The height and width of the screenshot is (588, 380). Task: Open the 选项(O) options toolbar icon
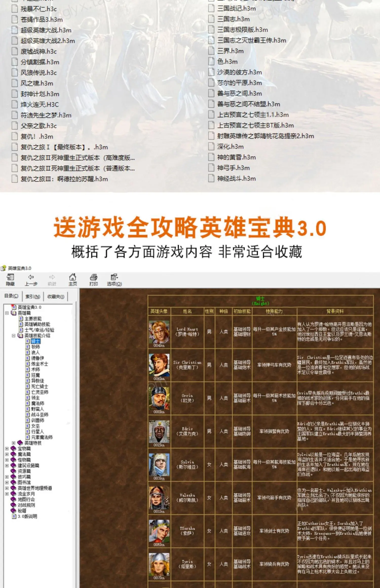tap(114, 277)
